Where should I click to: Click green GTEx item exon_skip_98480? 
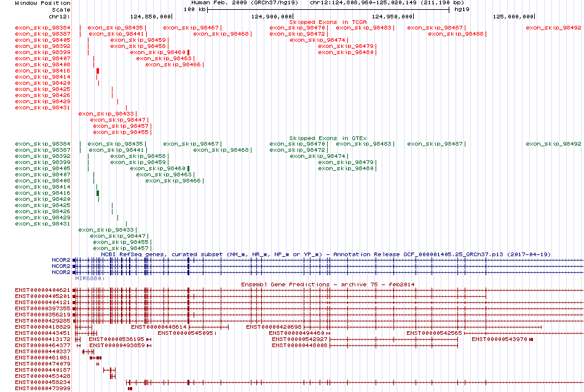(345, 168)
